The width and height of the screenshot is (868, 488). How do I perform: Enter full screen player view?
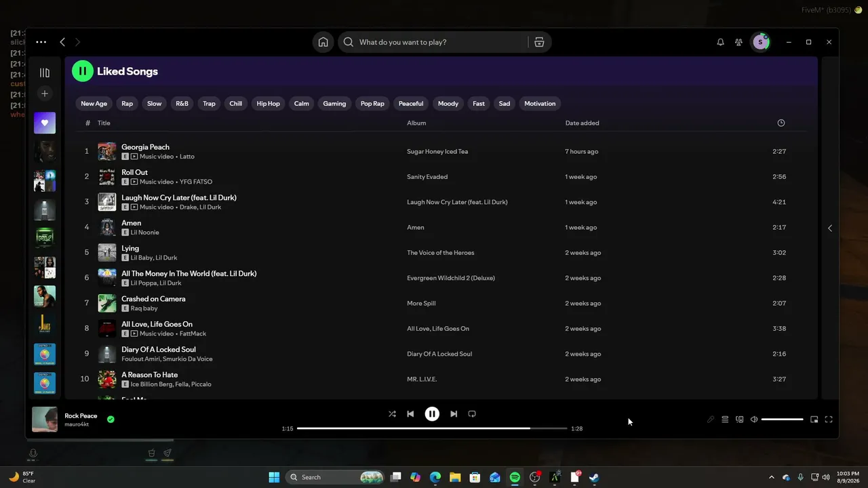829,420
